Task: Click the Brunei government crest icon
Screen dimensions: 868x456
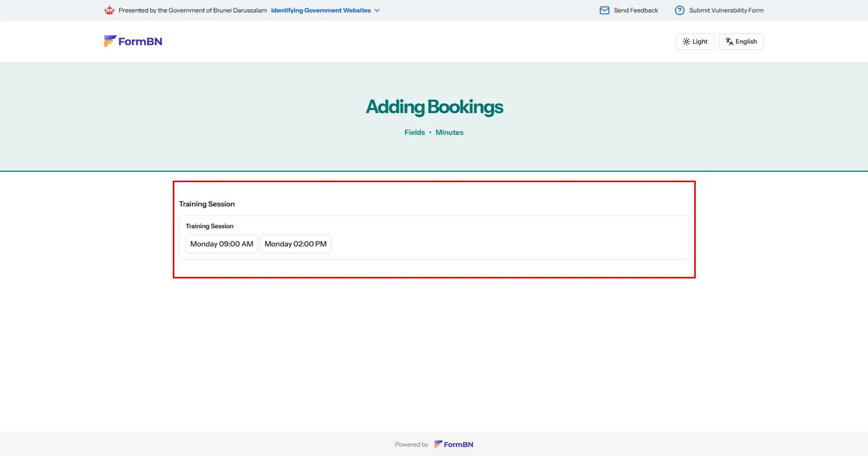Action: [109, 10]
